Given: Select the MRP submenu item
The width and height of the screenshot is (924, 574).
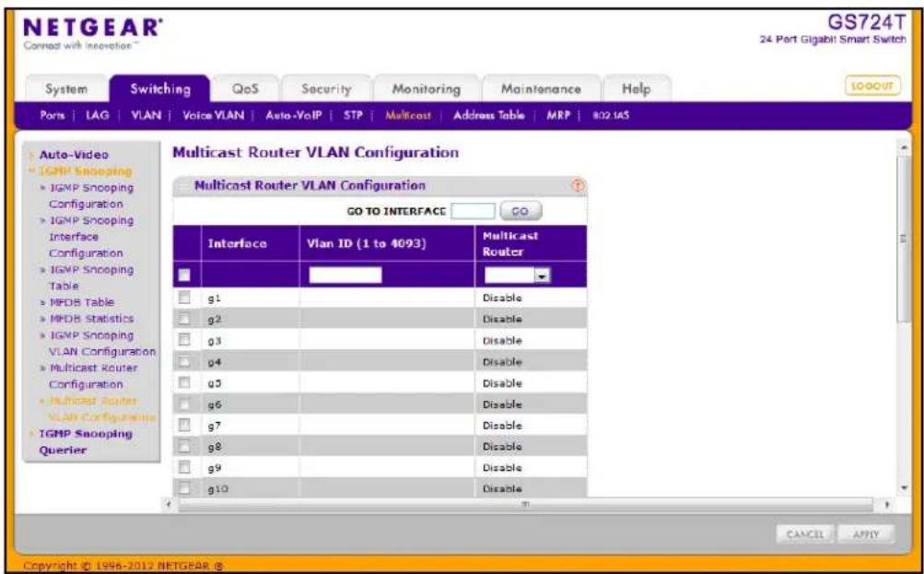Looking at the screenshot, I should pyautogui.click(x=558, y=115).
